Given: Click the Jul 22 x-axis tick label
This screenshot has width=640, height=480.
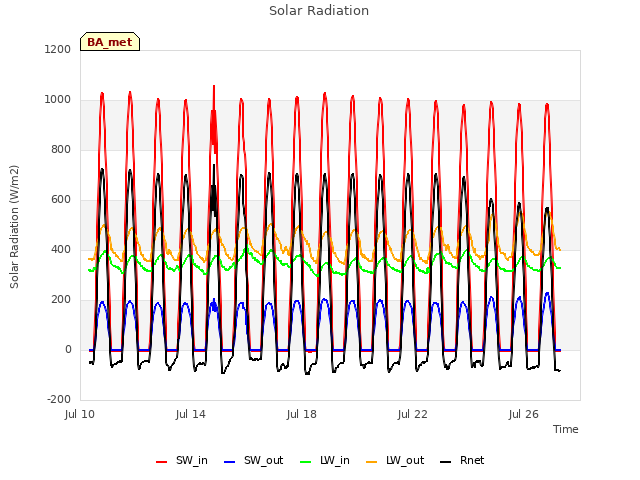Looking at the screenshot, I should tap(413, 414).
